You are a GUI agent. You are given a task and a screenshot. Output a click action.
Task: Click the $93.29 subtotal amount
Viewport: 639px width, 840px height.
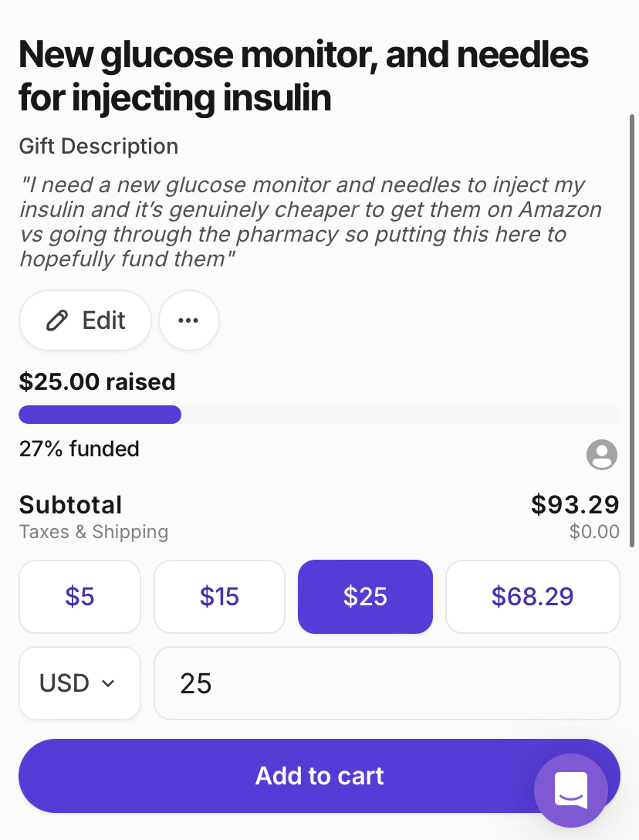click(x=575, y=505)
